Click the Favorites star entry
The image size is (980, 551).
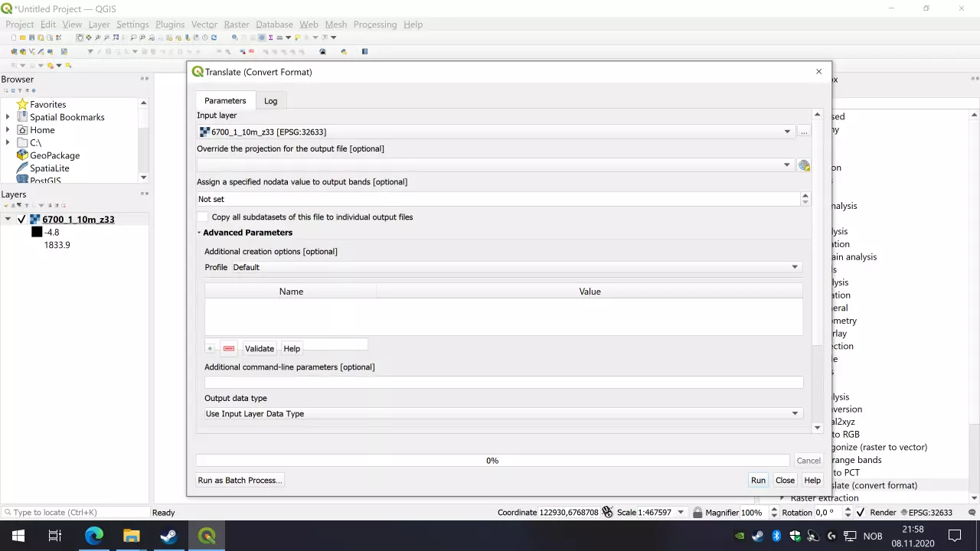[x=41, y=104]
